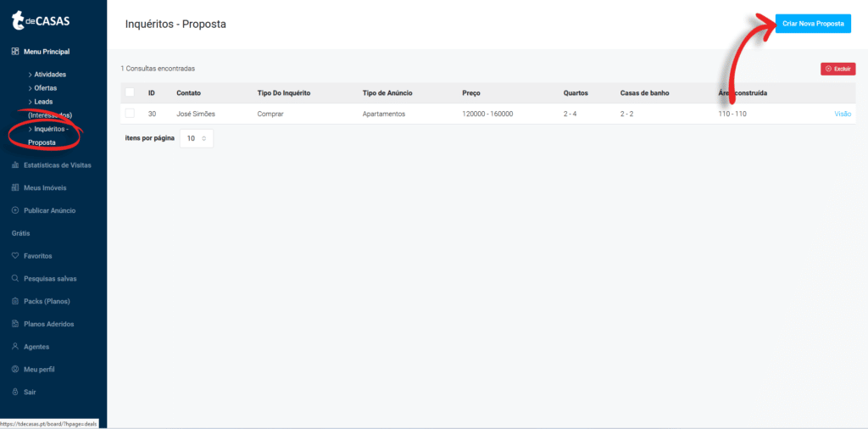Open the Visão link for José Simões
The width and height of the screenshot is (868, 429).
click(x=843, y=114)
